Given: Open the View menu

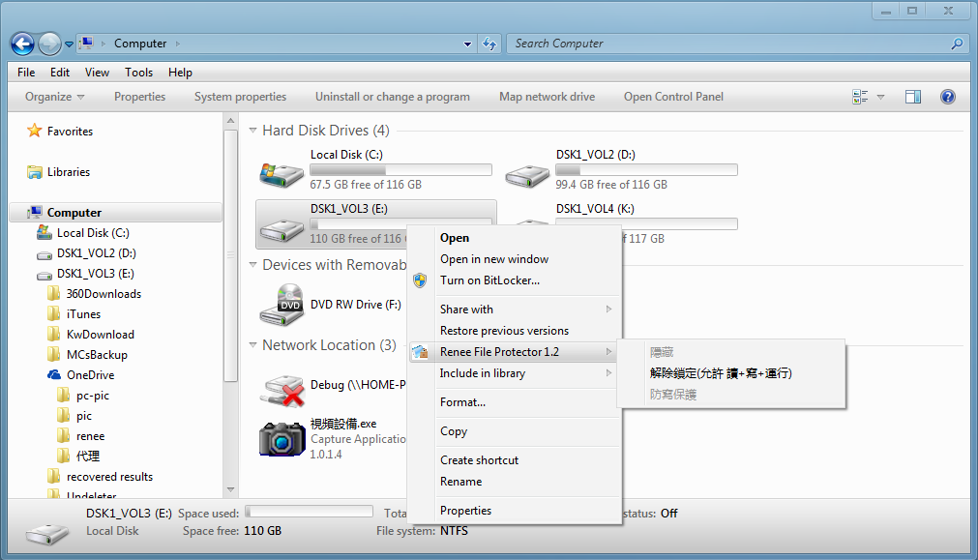Looking at the screenshot, I should coord(97,73).
